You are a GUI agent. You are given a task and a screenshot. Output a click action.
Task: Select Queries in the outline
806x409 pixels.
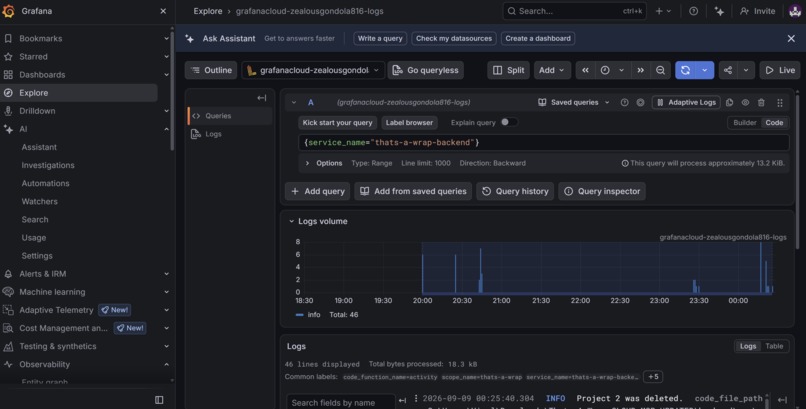click(x=230, y=116)
